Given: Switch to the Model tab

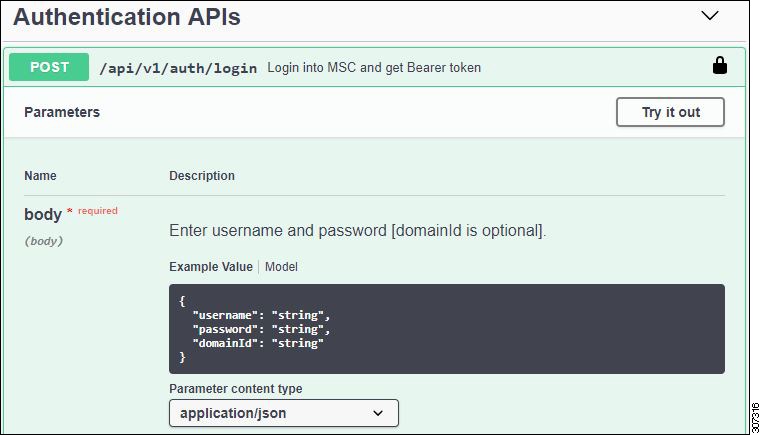Looking at the screenshot, I should click(281, 267).
